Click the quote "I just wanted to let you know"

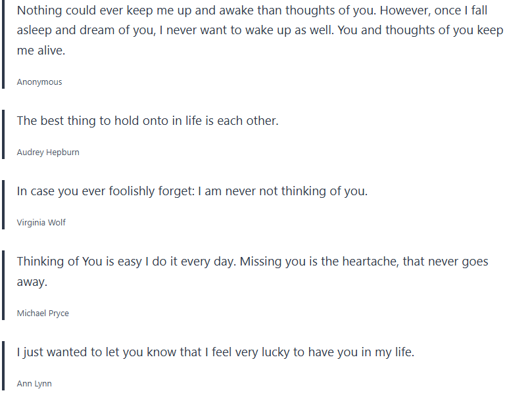click(x=216, y=352)
